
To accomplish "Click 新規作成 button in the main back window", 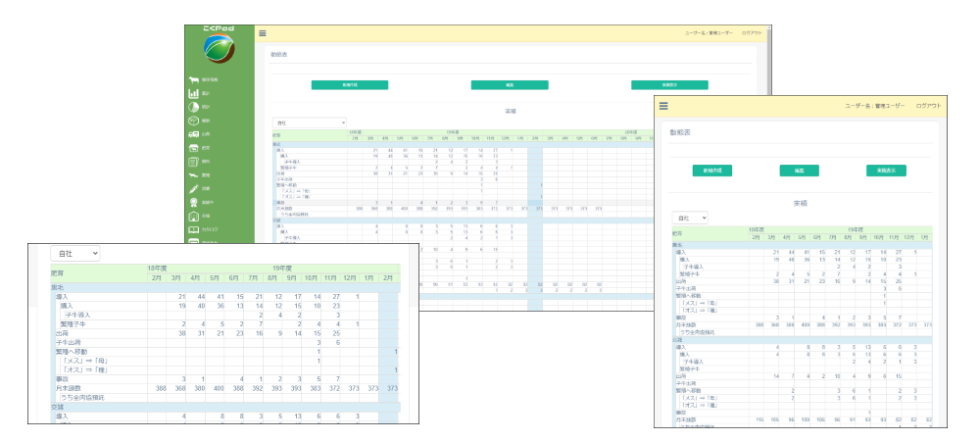I will point(350,85).
